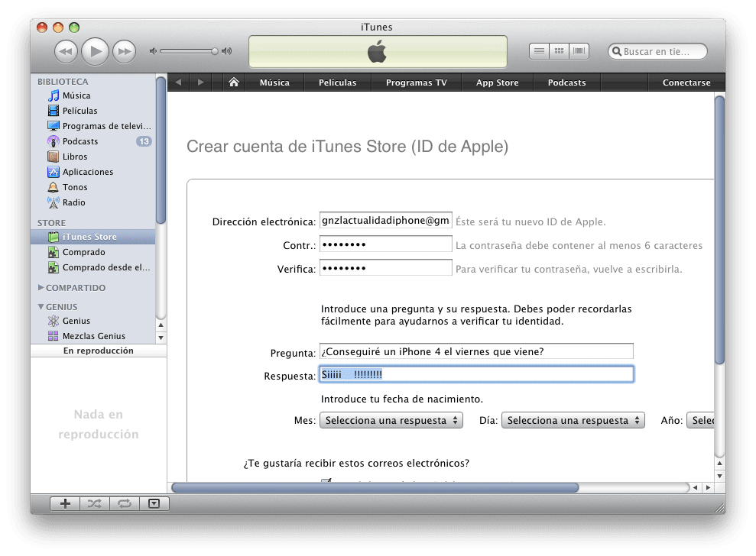Click the Dirección electrónica field

point(386,220)
